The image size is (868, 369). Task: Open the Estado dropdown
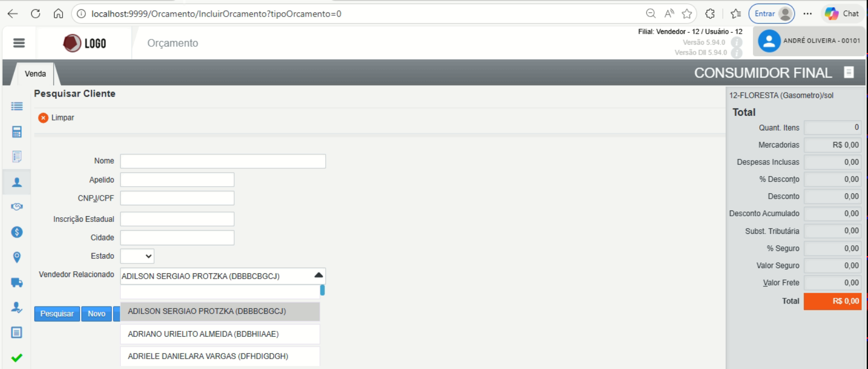pyautogui.click(x=137, y=256)
